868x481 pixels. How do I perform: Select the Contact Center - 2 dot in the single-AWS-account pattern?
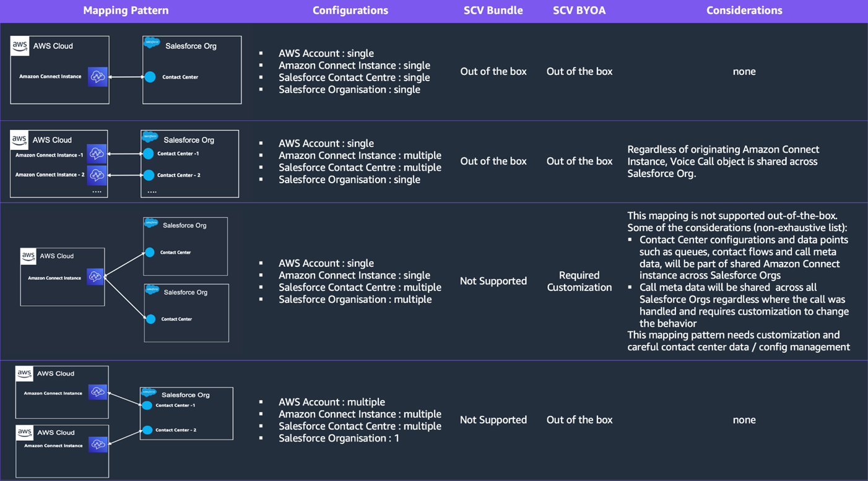click(149, 175)
